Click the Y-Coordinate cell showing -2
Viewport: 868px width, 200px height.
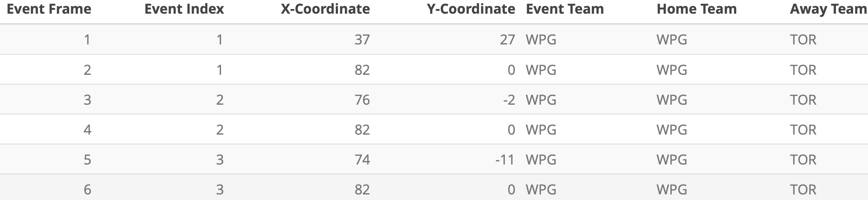[509, 100]
